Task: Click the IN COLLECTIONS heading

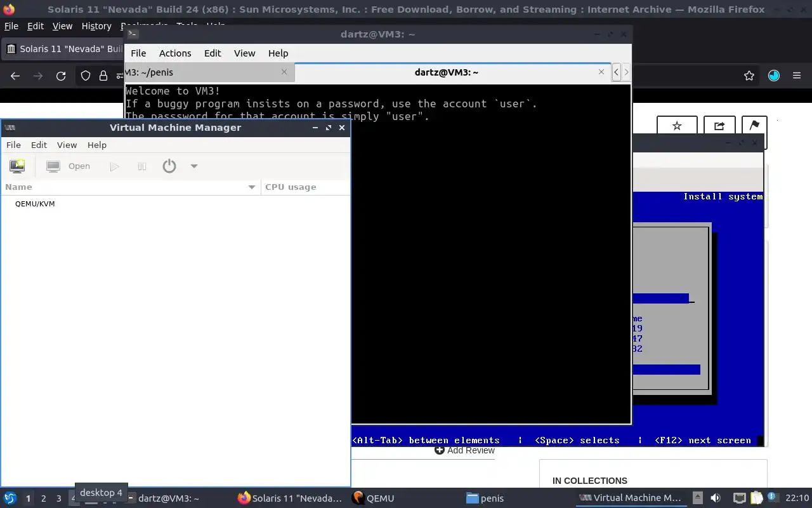Action: tap(590, 481)
